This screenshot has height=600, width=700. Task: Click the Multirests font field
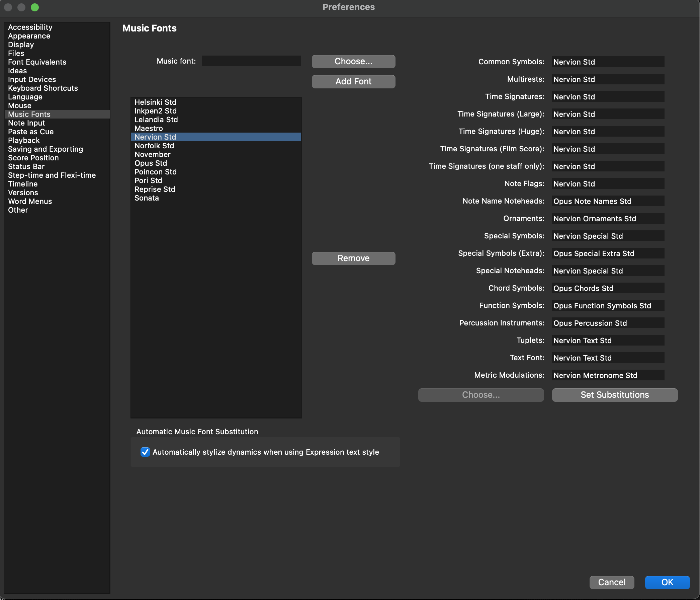[x=608, y=79]
